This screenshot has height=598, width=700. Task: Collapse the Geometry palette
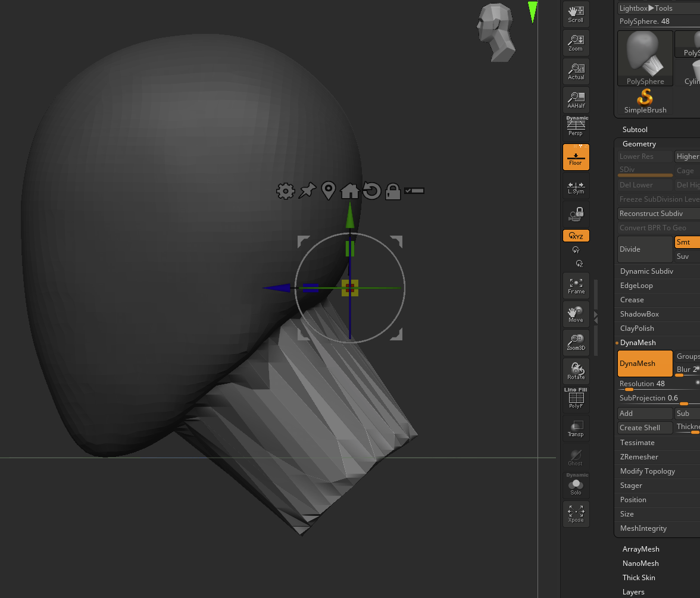pos(639,144)
